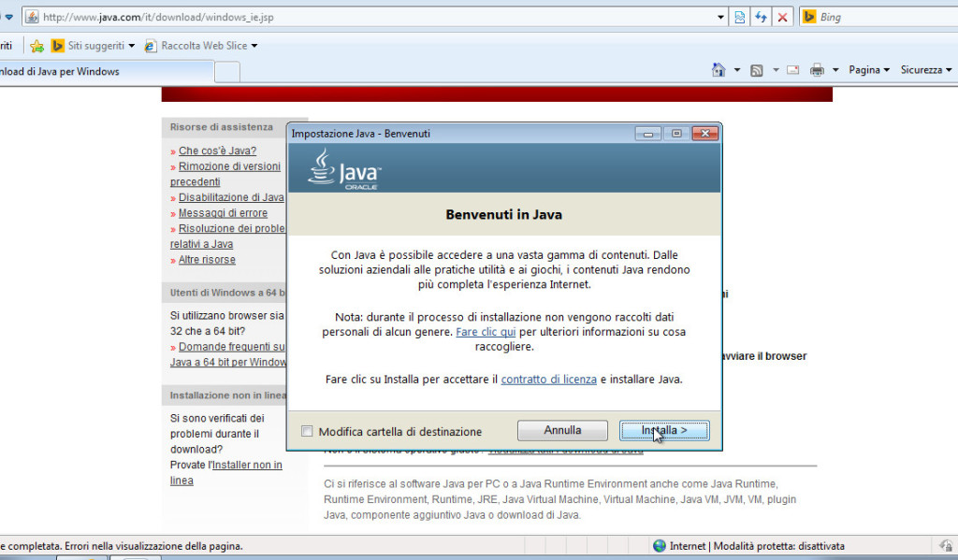
Task: Click the Read mail envelope icon
Action: click(x=792, y=70)
